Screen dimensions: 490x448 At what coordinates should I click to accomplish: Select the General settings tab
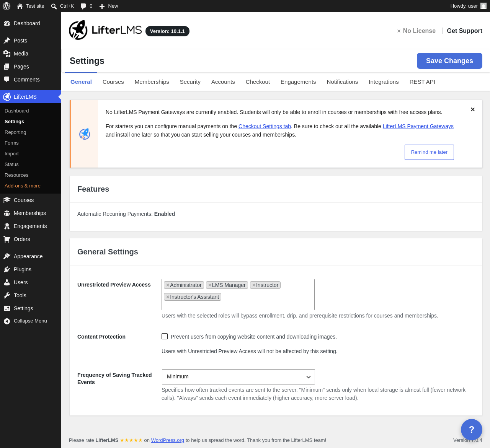point(81,82)
